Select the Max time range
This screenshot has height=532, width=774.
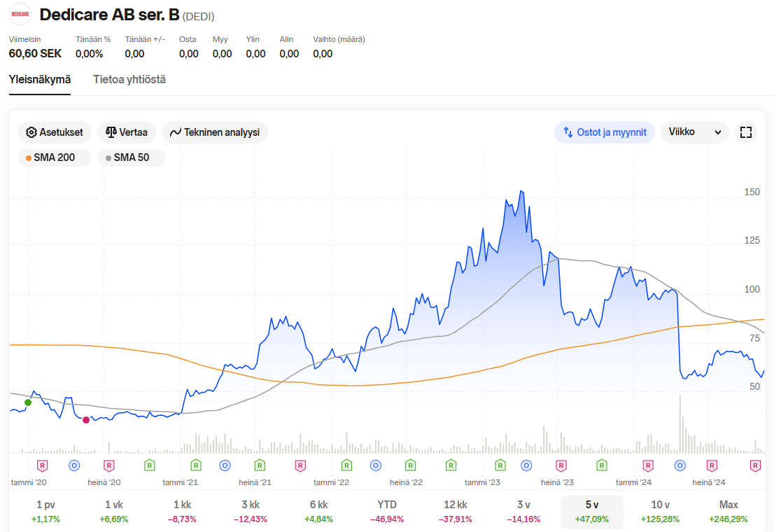(x=728, y=512)
